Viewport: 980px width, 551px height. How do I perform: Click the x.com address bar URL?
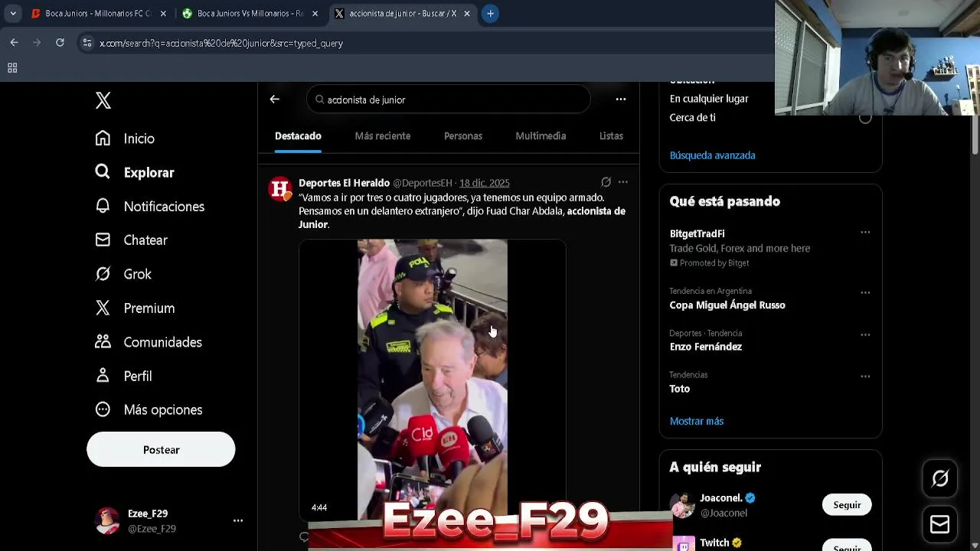pos(221,44)
